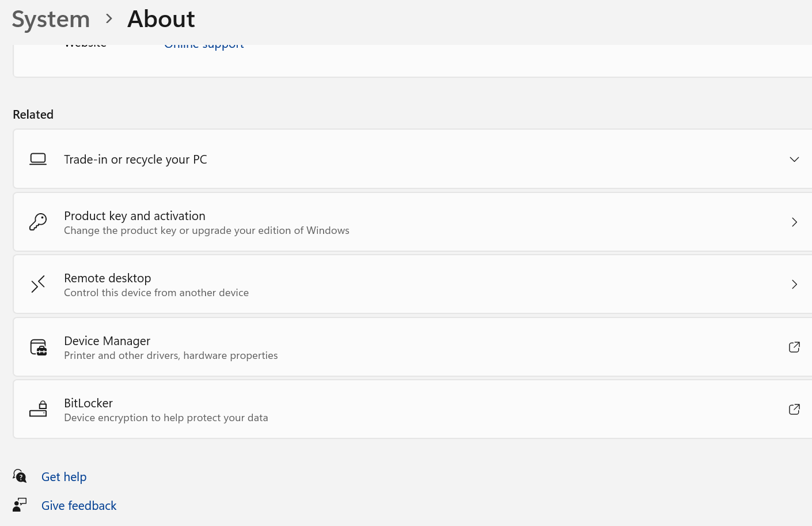Image resolution: width=812 pixels, height=526 pixels.
Task: Select the About breadcrumb title
Action: pyautogui.click(x=161, y=19)
